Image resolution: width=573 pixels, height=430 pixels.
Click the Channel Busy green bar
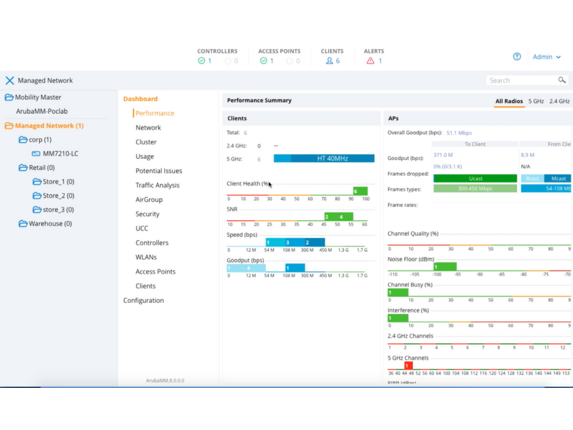tap(398, 292)
